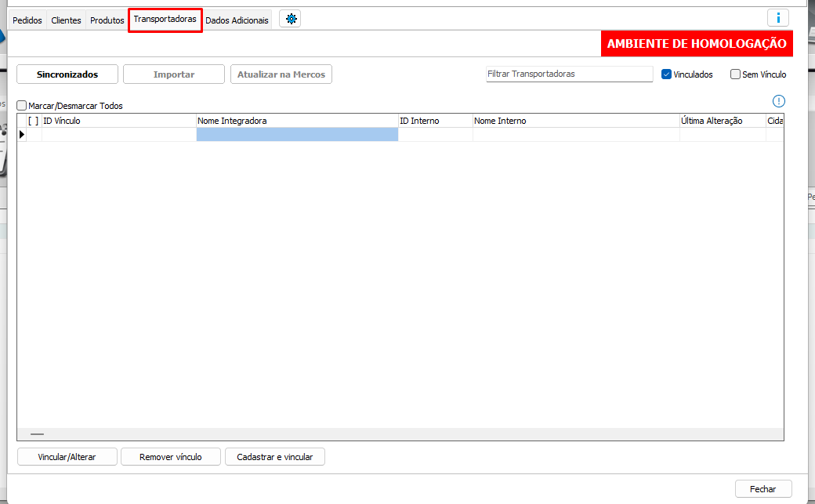The height and width of the screenshot is (504, 815).
Task: Click the blue info button at top right
Action: point(777,18)
